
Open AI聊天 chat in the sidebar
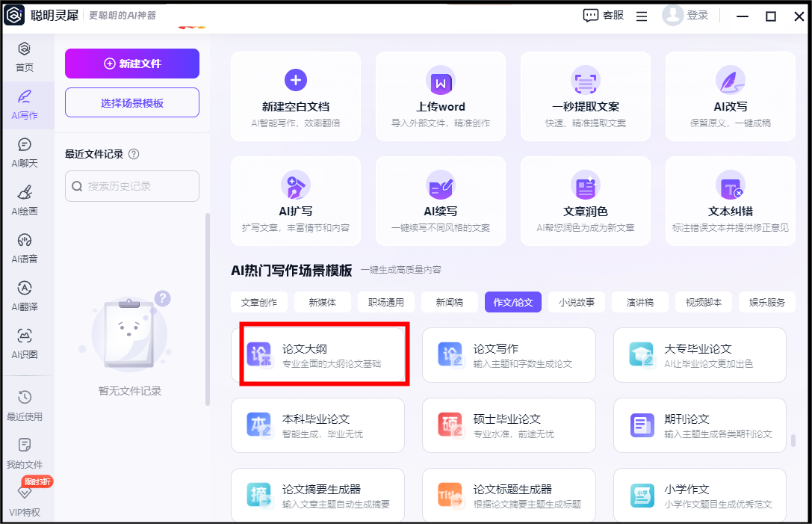(x=25, y=152)
